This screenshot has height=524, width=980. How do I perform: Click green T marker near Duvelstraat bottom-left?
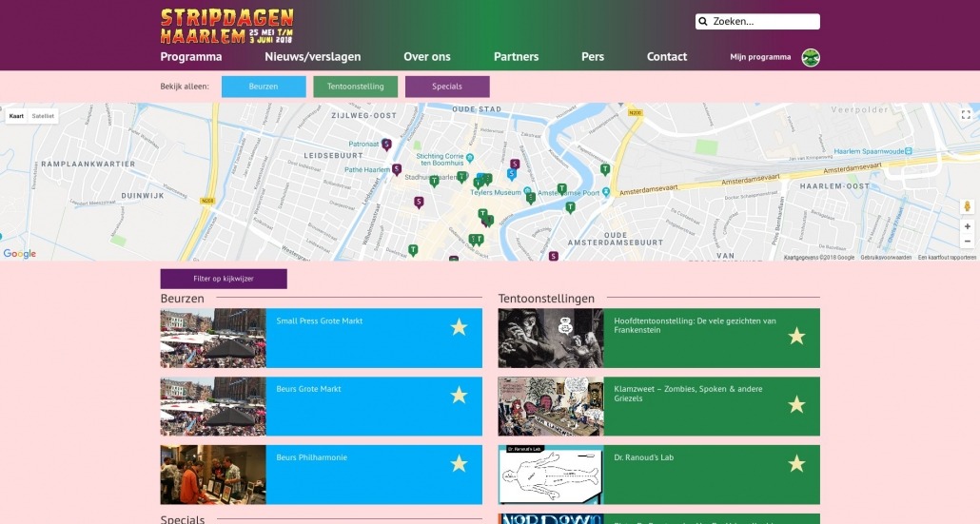(x=413, y=250)
